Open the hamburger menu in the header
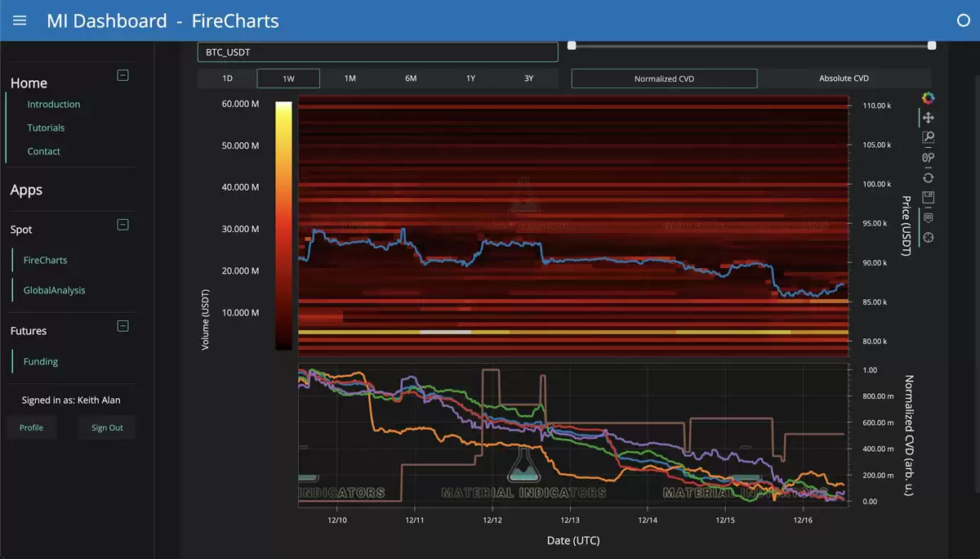 pyautogui.click(x=20, y=20)
